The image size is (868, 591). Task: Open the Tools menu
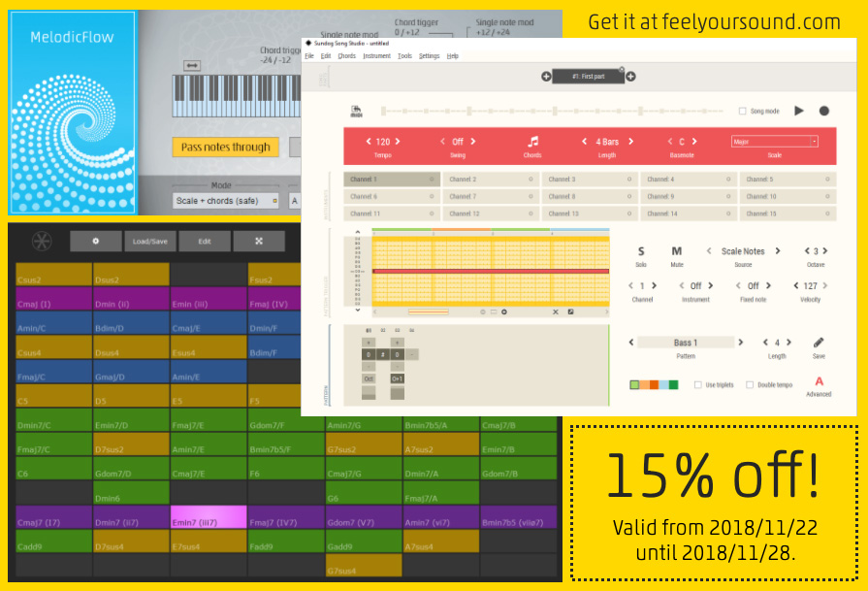click(x=405, y=56)
